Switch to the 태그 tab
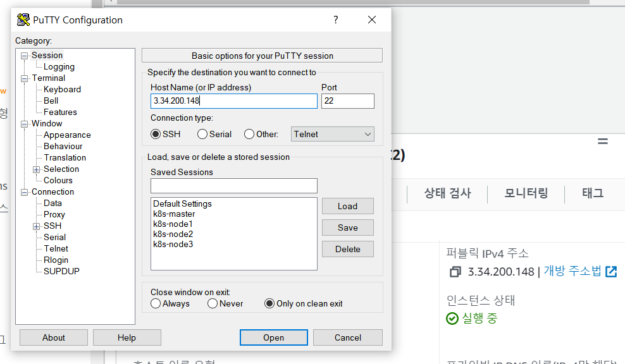The height and width of the screenshot is (364, 625). pyautogui.click(x=593, y=193)
